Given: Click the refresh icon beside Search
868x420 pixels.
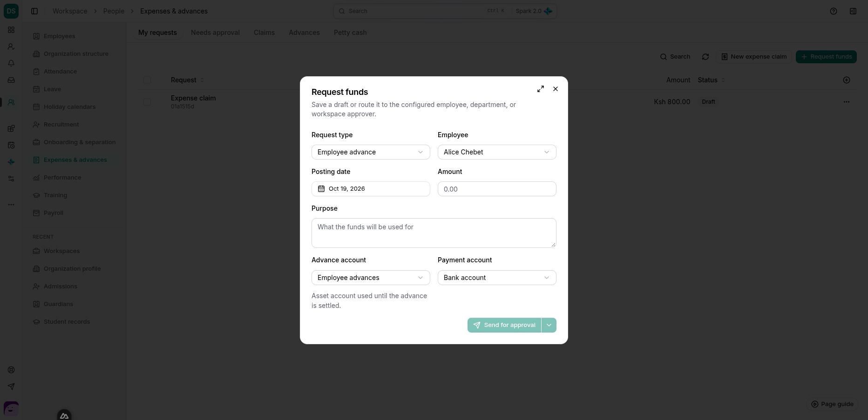Looking at the screenshot, I should (705, 57).
